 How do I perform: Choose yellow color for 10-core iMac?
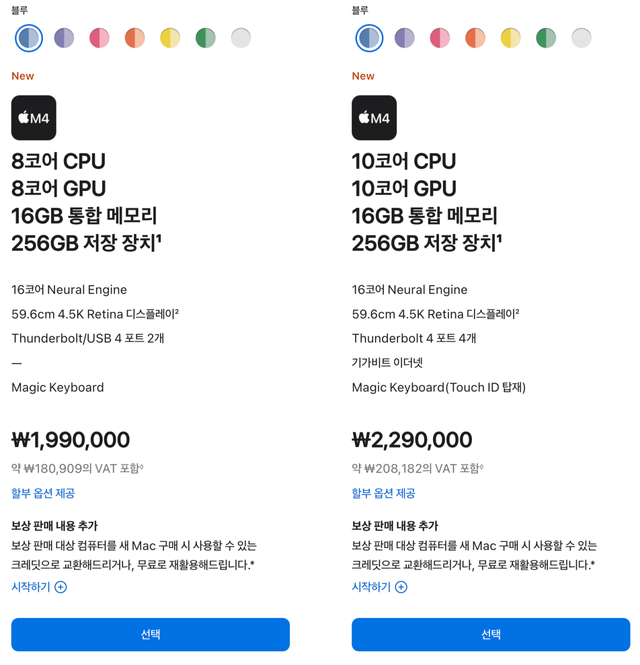click(x=511, y=38)
